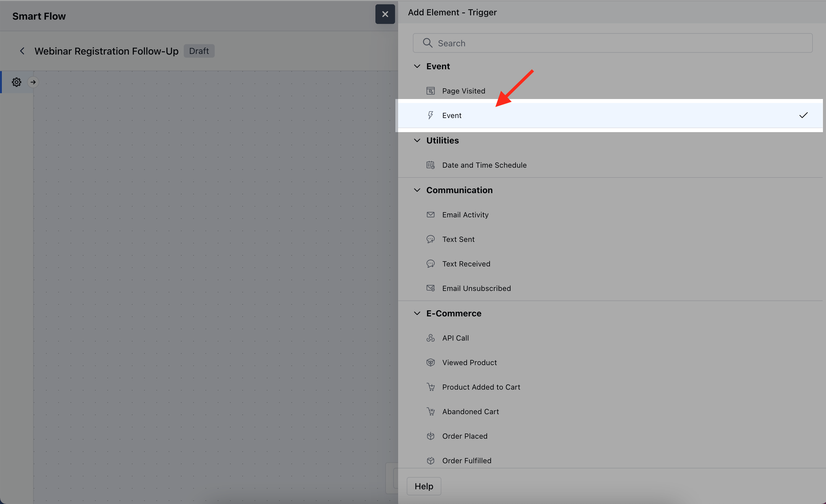
Task: Select the Order Placed trigger
Action: tap(465, 436)
